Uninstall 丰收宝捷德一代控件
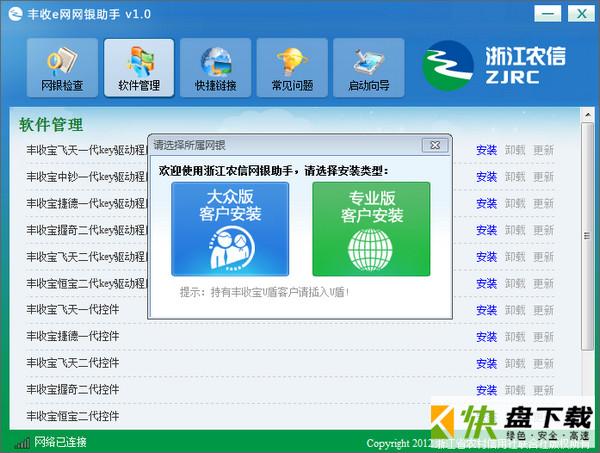The width and height of the screenshot is (600, 453). coord(515,337)
